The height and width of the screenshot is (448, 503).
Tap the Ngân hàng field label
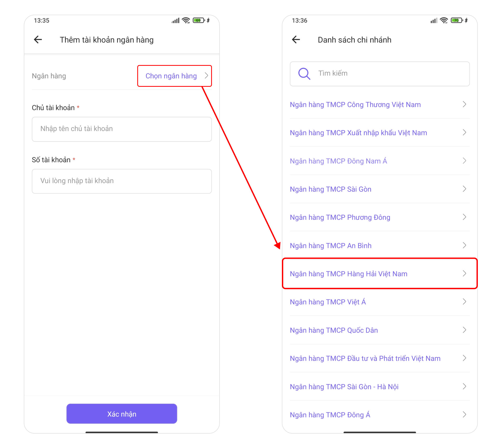pyautogui.click(x=49, y=76)
